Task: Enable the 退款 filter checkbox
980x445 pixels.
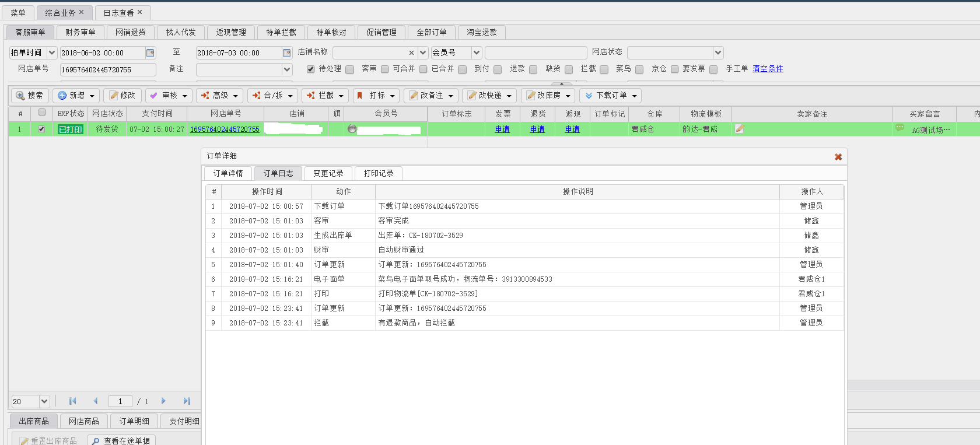Action: [x=498, y=69]
